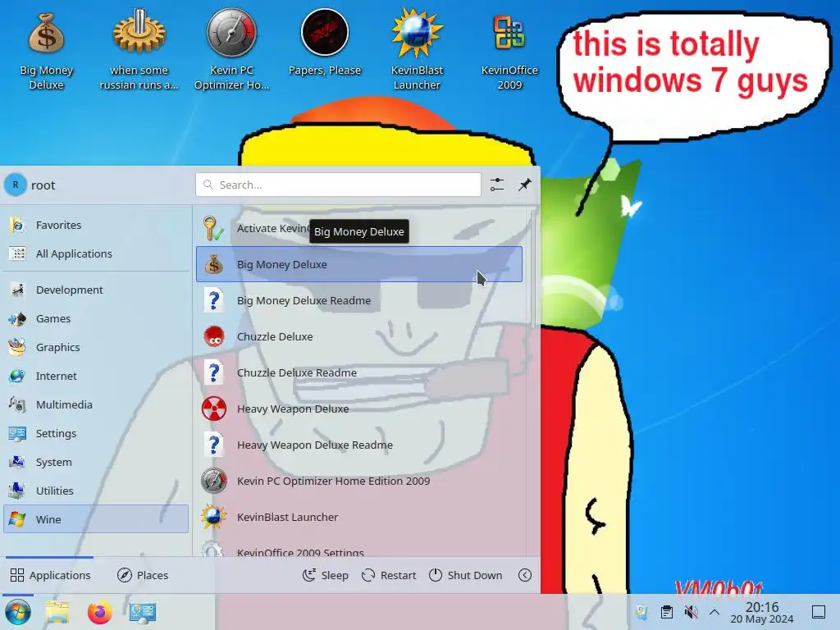Launch Heavy Weapon Deluxe
The width and height of the screenshot is (840, 630).
359,409
